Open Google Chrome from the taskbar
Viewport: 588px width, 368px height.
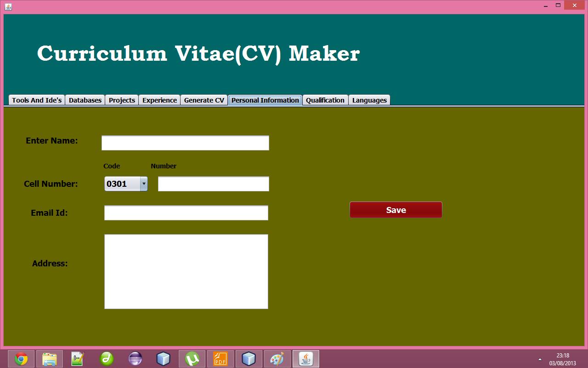[21, 359]
